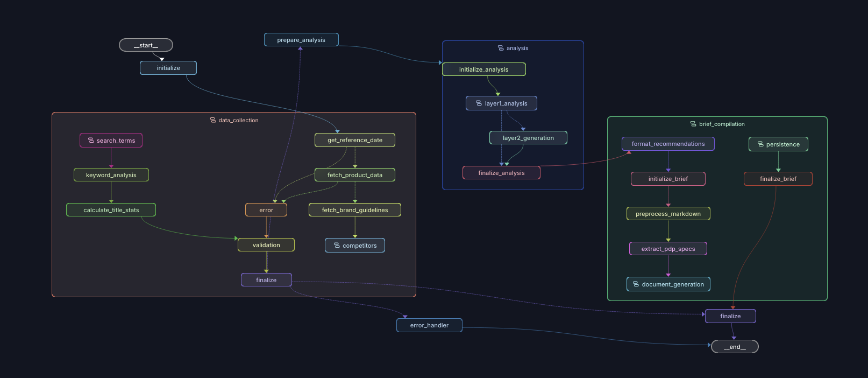Select the error node in data_collection
Viewport: 868px width, 378px height.
266,210
